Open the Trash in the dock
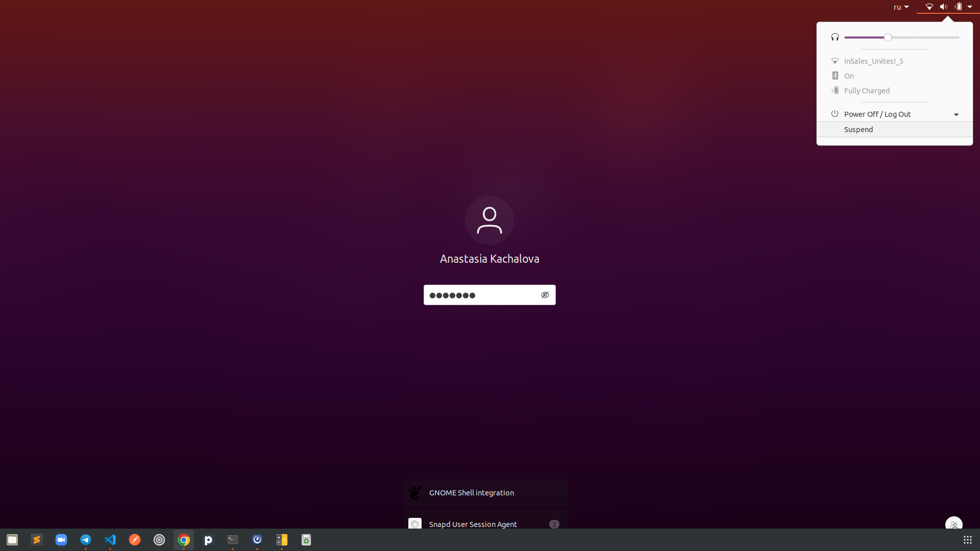 click(x=306, y=540)
